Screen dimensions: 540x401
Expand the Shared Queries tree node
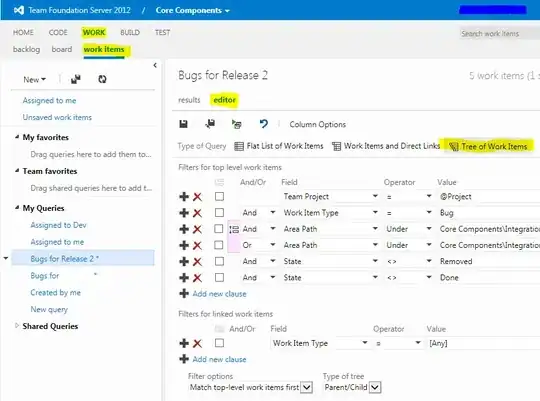pyautogui.click(x=17, y=326)
